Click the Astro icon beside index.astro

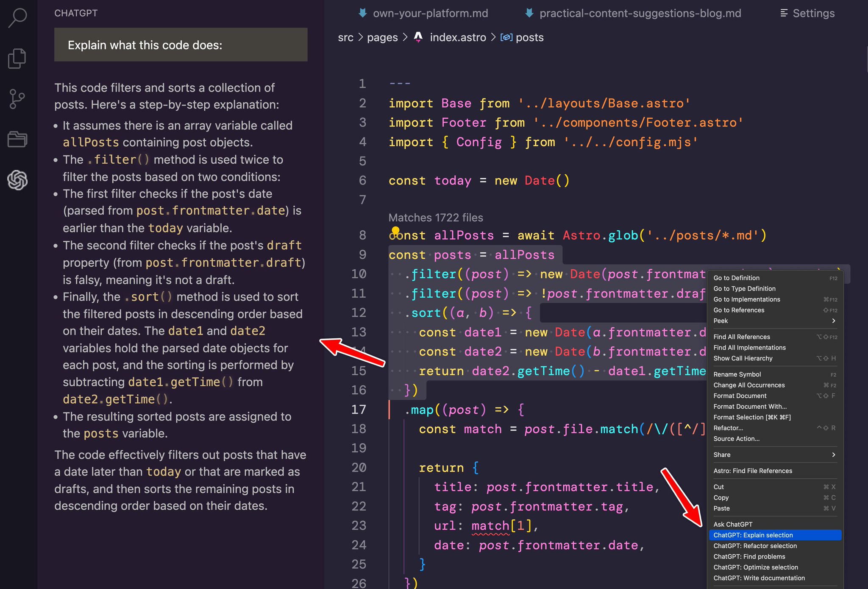(418, 37)
